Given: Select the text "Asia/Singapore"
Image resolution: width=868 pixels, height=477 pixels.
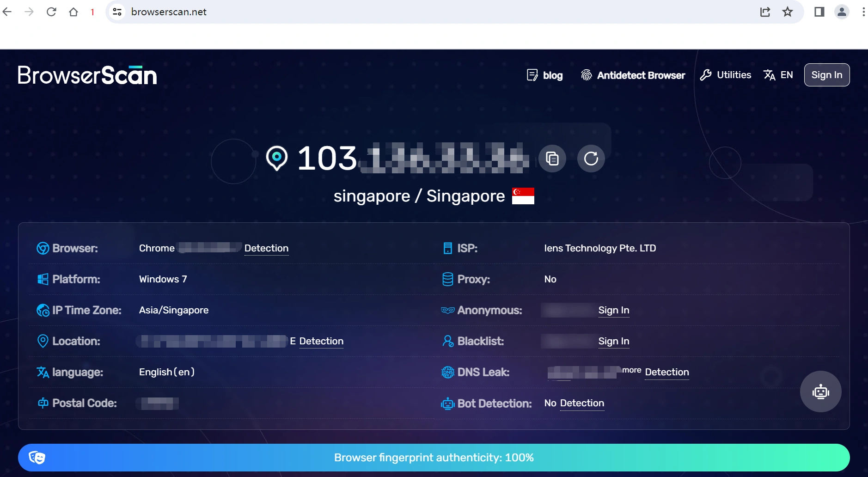Looking at the screenshot, I should click(174, 310).
